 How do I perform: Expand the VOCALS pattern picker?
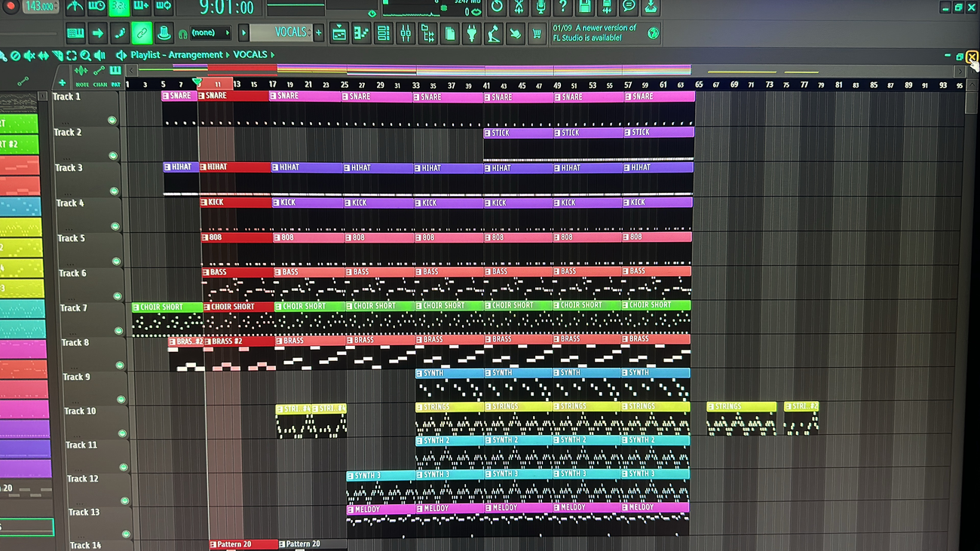243,33
